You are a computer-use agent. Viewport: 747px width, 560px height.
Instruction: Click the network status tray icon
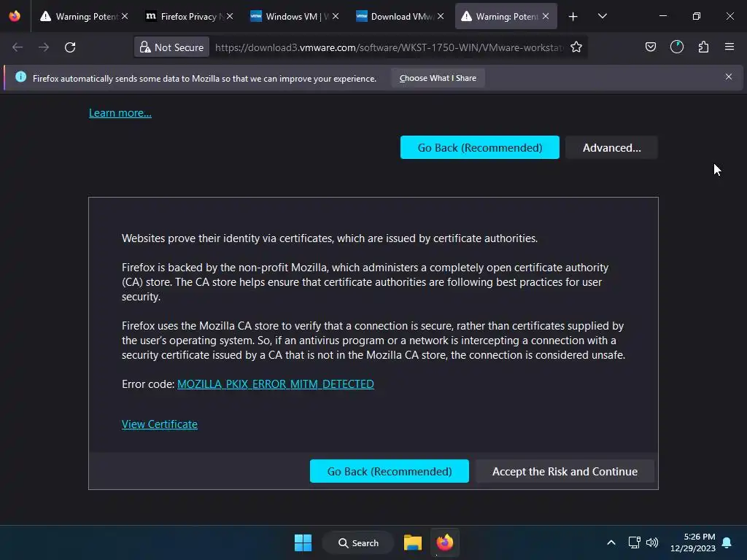pyautogui.click(x=634, y=542)
